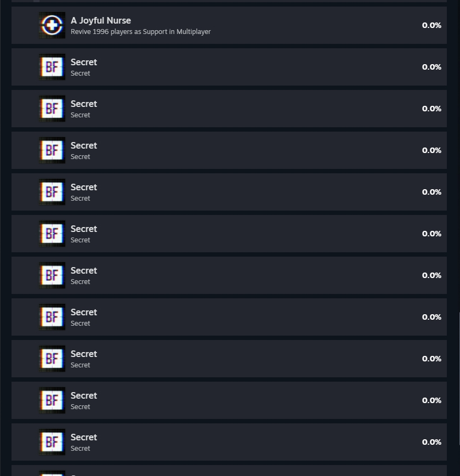This screenshot has width=460, height=476.
Task: Select the second Secret achievement BF icon
Action: click(x=52, y=109)
